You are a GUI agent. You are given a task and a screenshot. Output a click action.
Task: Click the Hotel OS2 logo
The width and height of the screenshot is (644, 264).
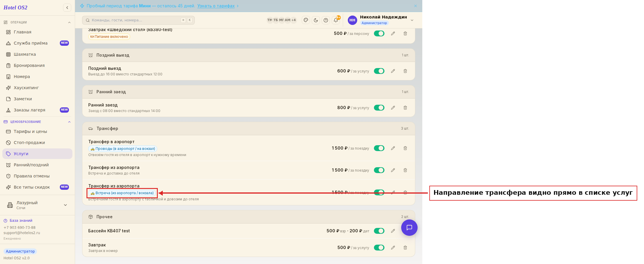16,8
